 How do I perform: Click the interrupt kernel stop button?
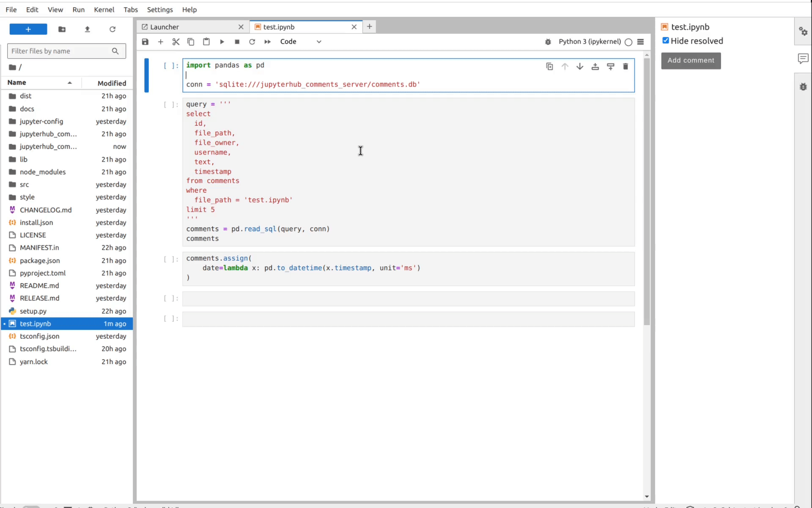pos(237,41)
